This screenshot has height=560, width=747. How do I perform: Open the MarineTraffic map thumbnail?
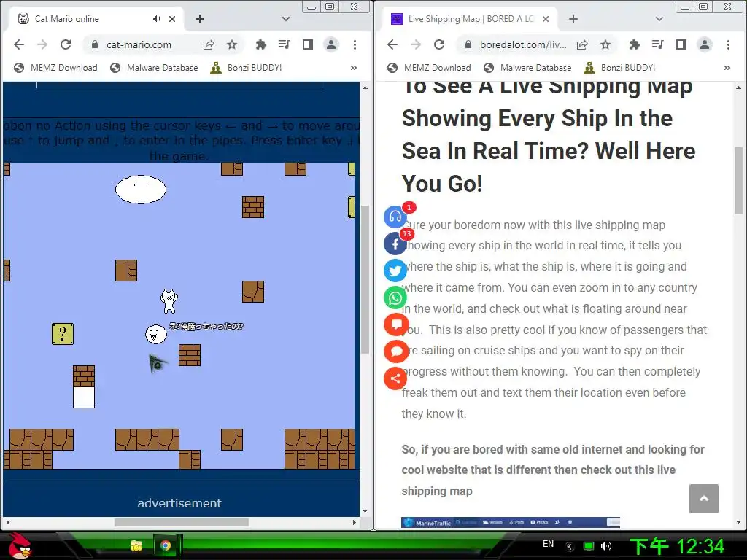pos(510,522)
